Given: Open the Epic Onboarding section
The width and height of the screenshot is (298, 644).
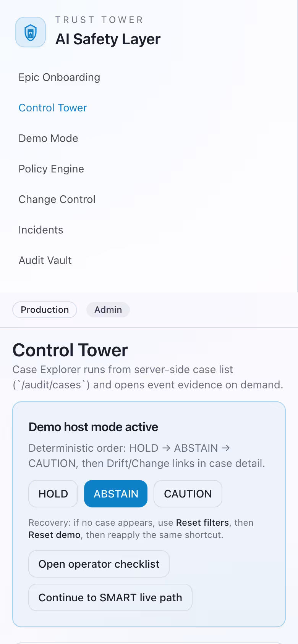Looking at the screenshot, I should pos(59,77).
